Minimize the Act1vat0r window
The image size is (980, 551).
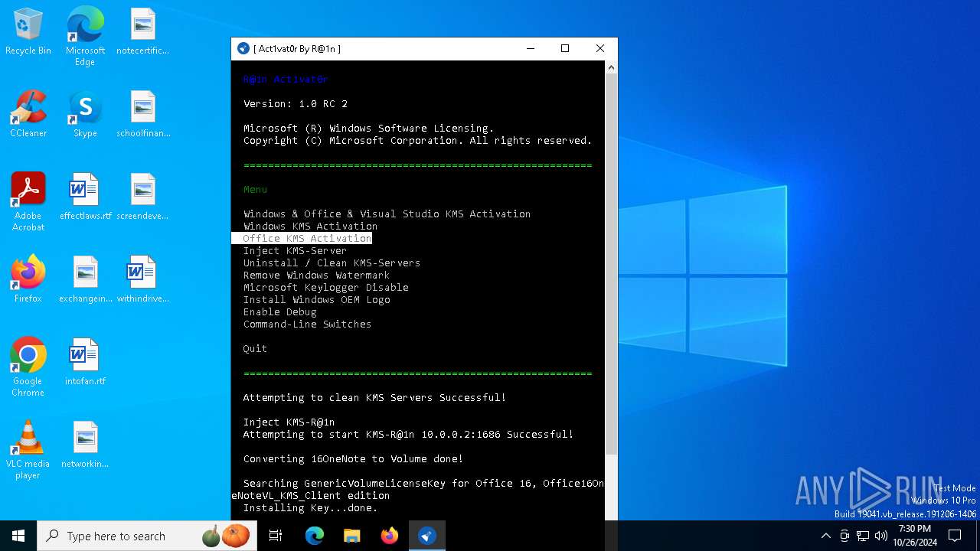[x=530, y=49]
